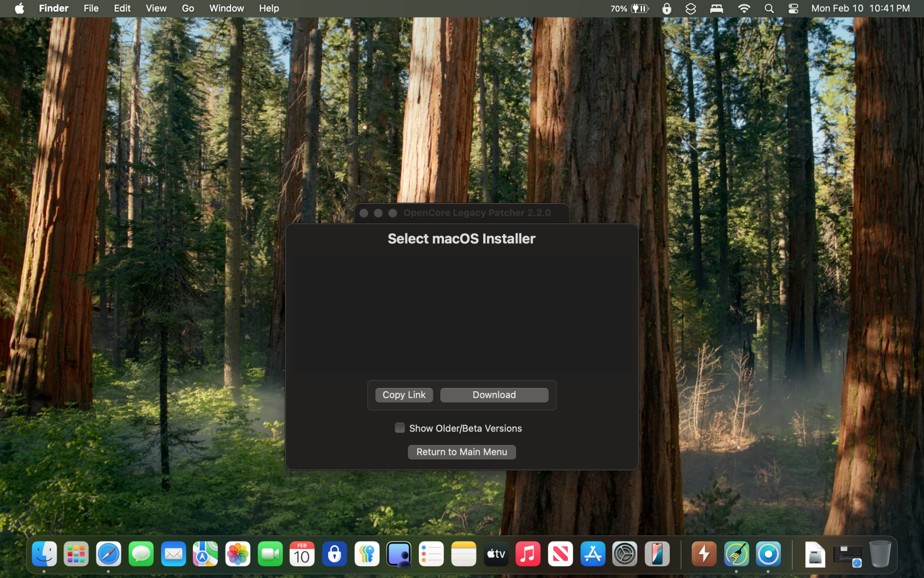Open the Go menu

pos(188,8)
